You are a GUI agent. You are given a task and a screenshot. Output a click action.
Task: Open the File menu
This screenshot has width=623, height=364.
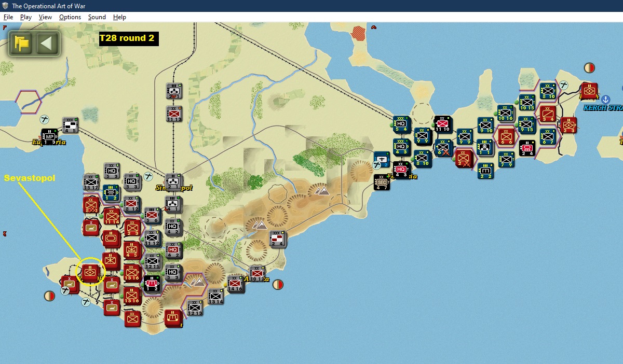[8, 17]
